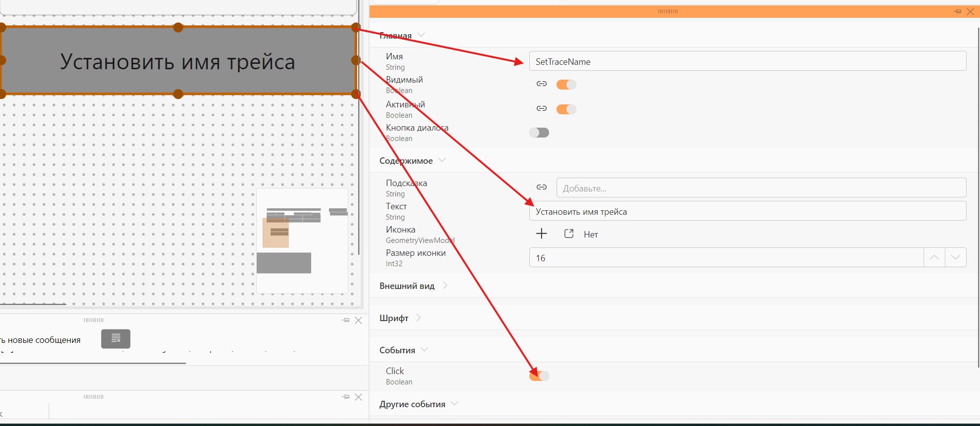Click the Имя field containing SetTraceName

pos(747,61)
